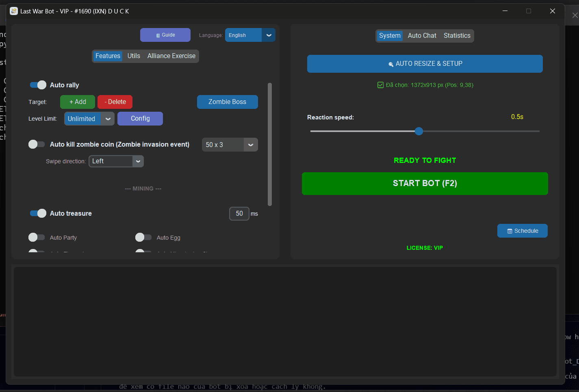579x392 pixels.
Task: Click the Auto treasure 50 ms input field
Action: point(239,214)
